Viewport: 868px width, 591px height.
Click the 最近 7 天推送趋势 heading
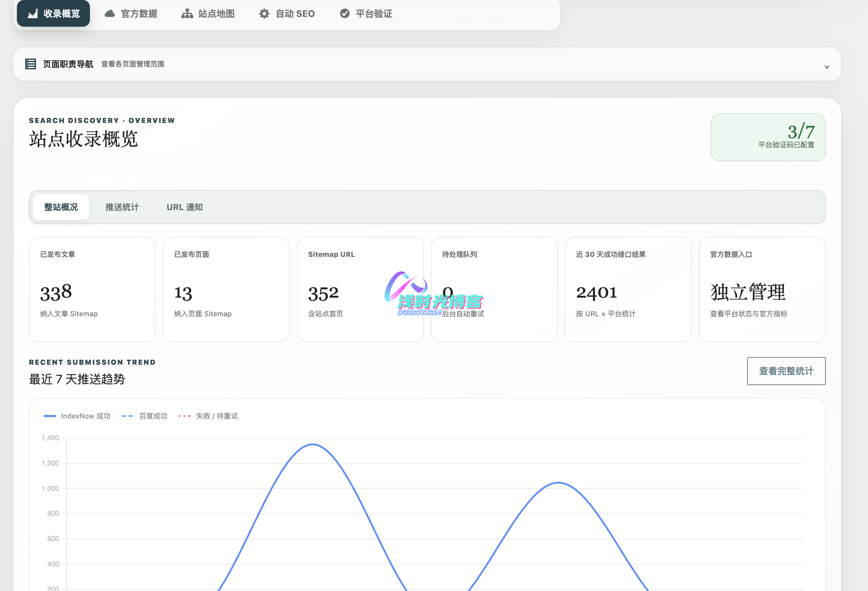point(77,379)
